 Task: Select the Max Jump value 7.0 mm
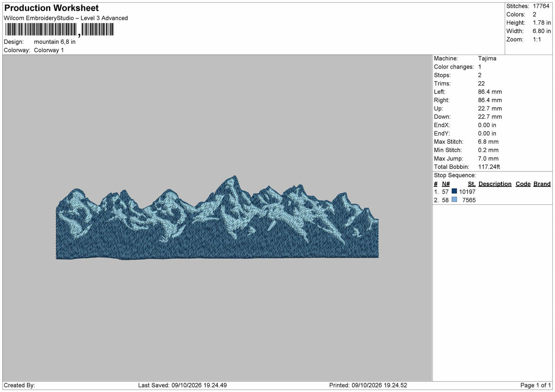pos(488,159)
